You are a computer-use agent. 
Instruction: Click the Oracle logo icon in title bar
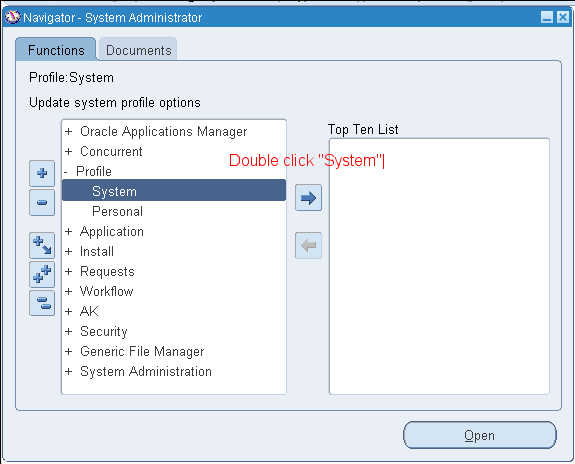[12, 17]
